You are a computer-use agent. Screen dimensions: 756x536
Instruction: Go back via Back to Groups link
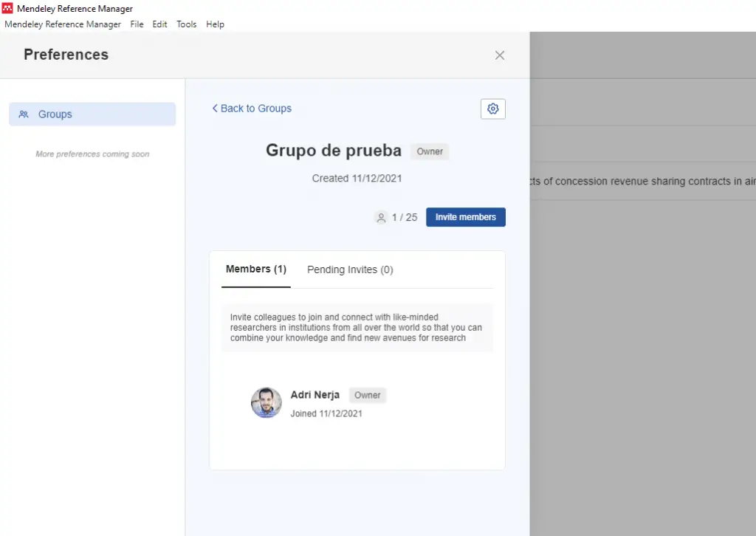tap(252, 109)
